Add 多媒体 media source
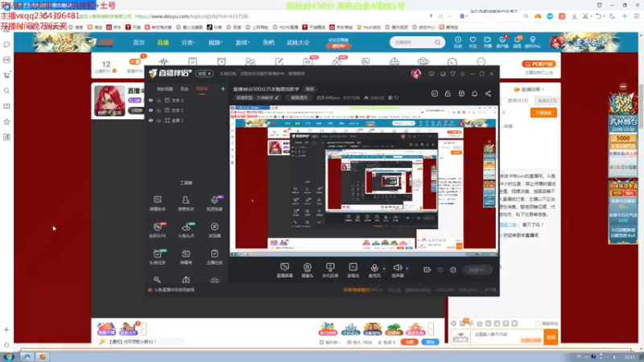644x362 pixels. click(353, 270)
